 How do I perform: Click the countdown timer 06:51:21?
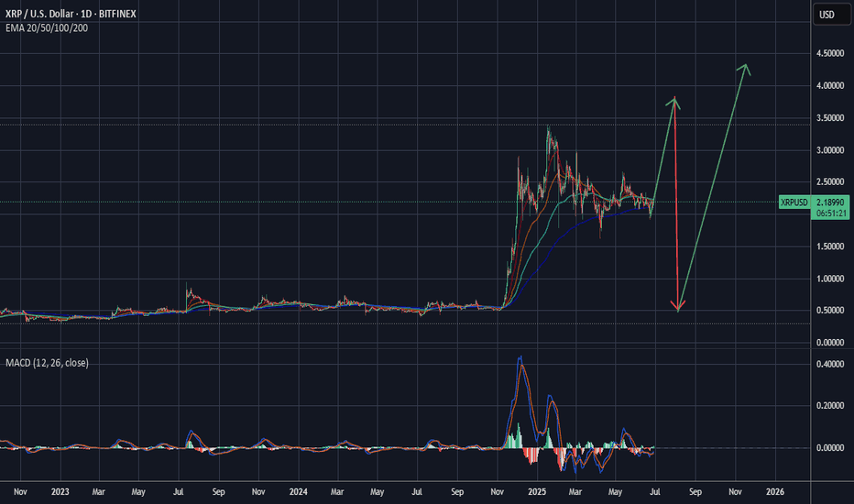click(832, 213)
